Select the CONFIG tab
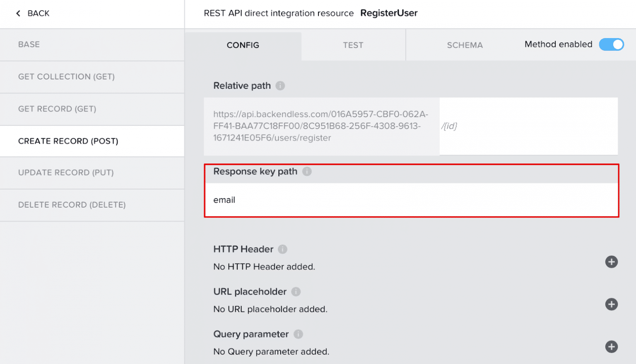Viewport: 636px width, 364px height. click(x=243, y=45)
